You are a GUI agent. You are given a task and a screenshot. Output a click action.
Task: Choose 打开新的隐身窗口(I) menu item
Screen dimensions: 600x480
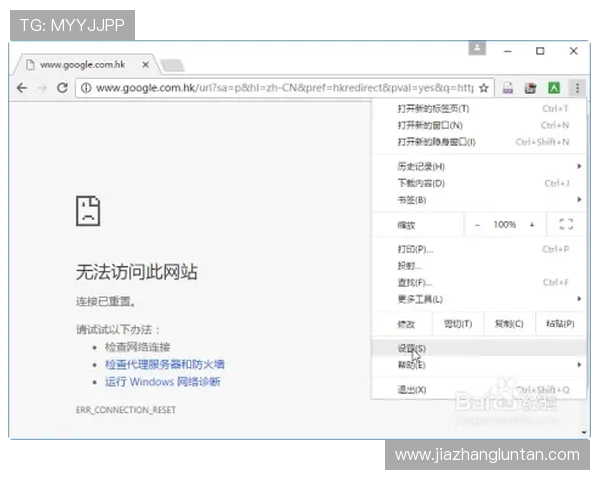[x=479, y=142]
